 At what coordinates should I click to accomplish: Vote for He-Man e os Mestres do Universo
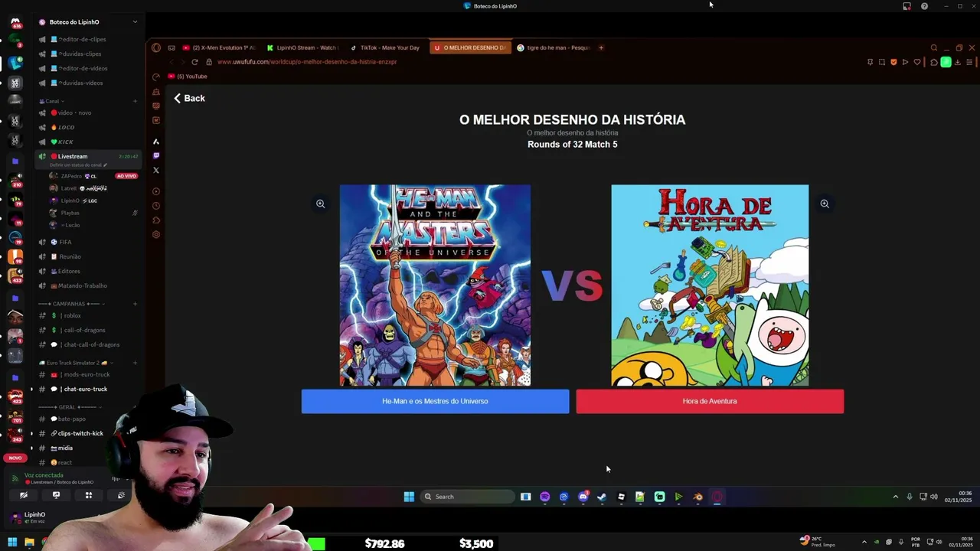pyautogui.click(x=435, y=401)
